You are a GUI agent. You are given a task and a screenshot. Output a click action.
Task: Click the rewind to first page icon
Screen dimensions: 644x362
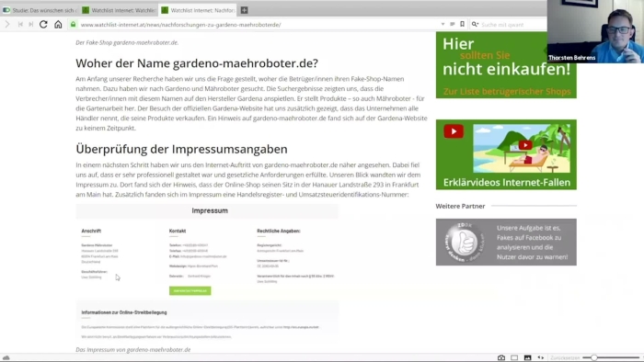tap(20, 25)
